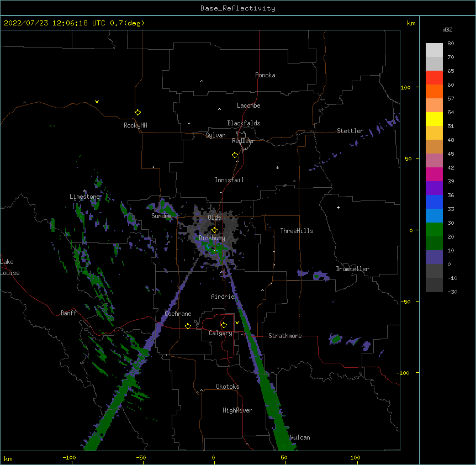
Task: Click the yellow 54 dBZ legend swatch
Action: [434, 119]
